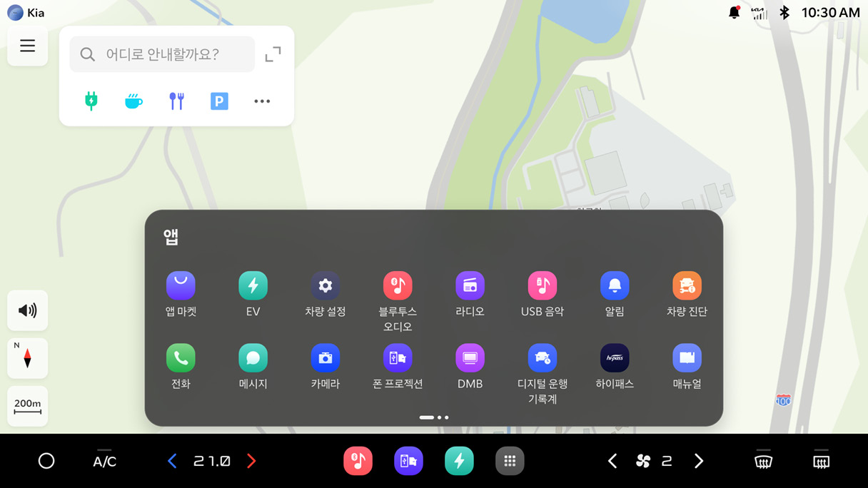Open the DMB app
The width and height of the screenshot is (868, 488).
pos(470,358)
